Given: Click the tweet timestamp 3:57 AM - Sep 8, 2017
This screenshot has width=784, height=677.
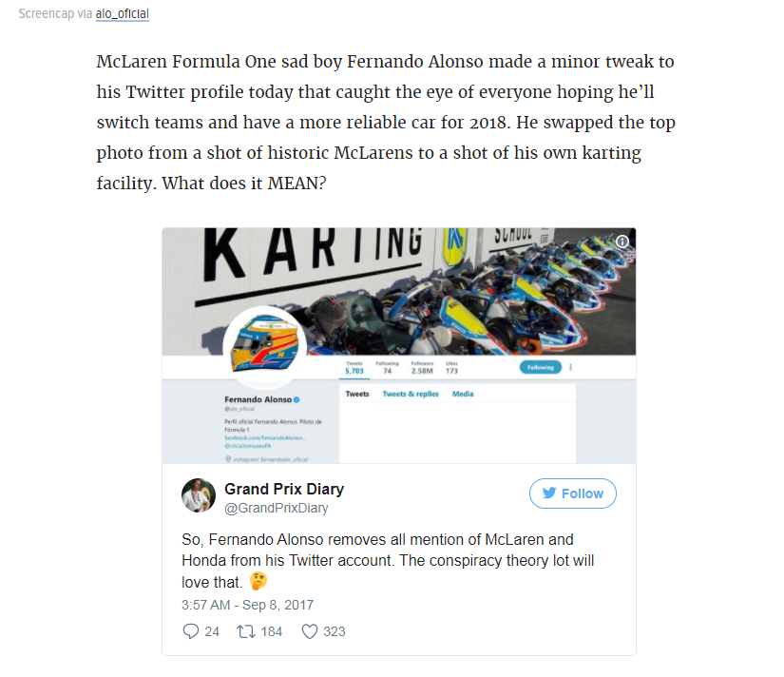Looking at the screenshot, I should coord(247,605).
